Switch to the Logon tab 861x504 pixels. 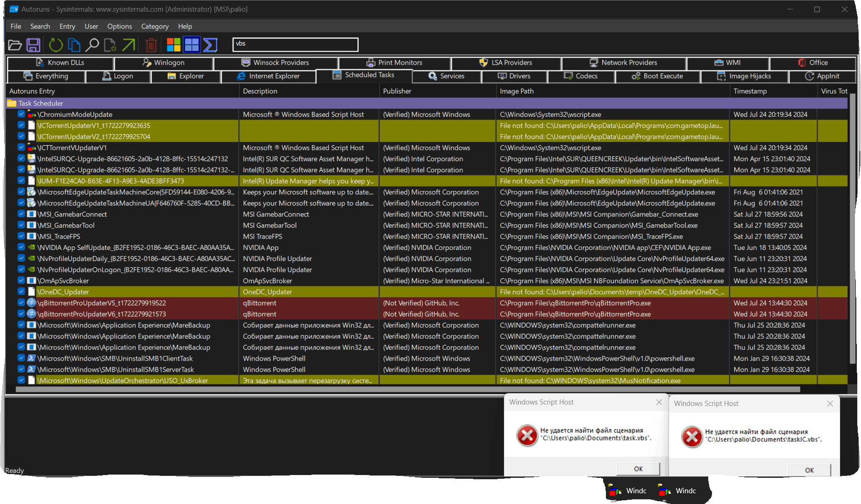click(x=118, y=76)
